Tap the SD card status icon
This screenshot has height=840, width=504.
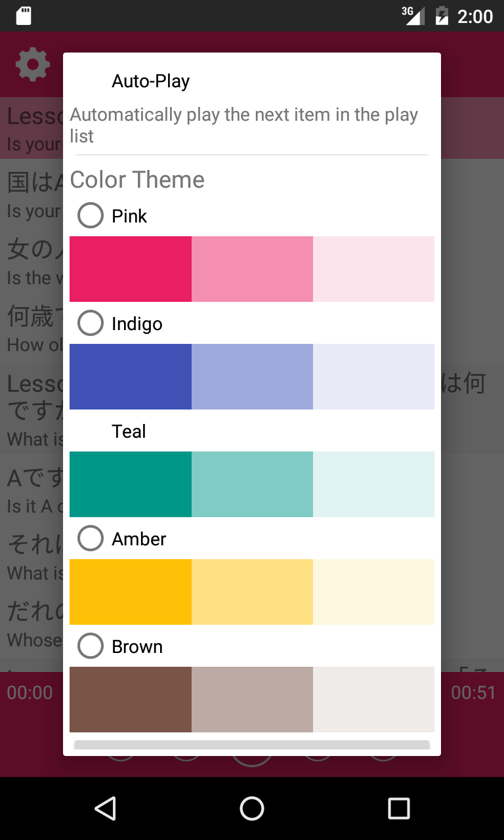tap(24, 16)
